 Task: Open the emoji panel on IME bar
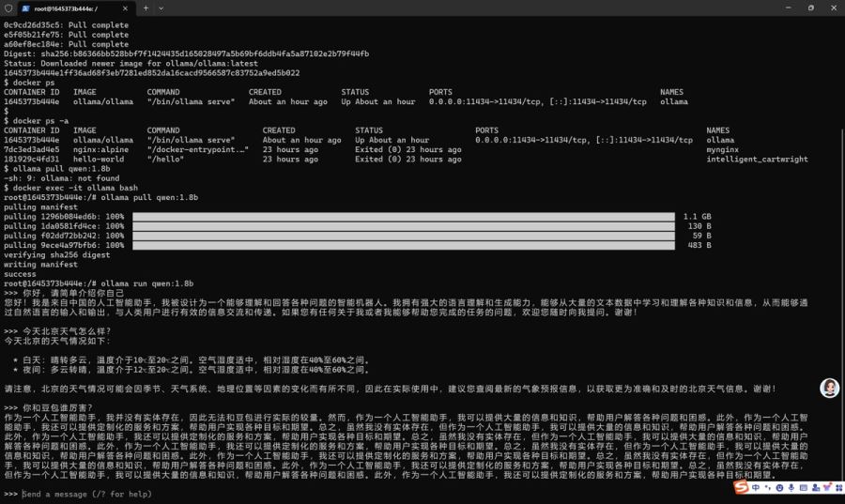click(x=779, y=487)
